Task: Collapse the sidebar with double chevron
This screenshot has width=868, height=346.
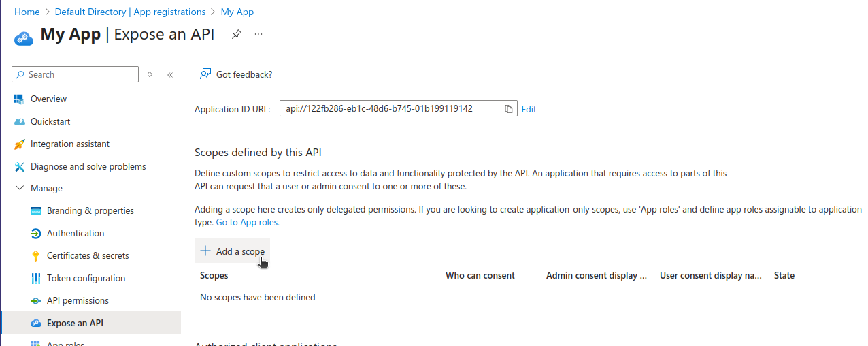Action: [170, 75]
